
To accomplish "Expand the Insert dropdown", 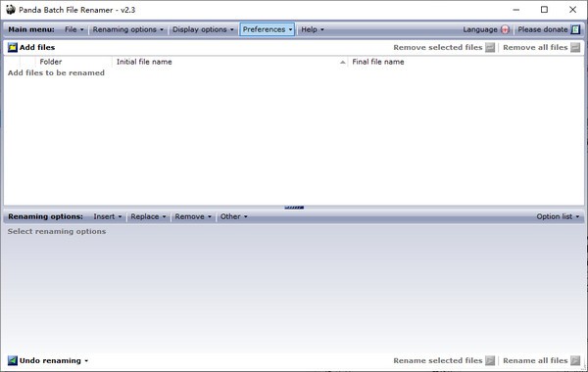I will (x=107, y=216).
